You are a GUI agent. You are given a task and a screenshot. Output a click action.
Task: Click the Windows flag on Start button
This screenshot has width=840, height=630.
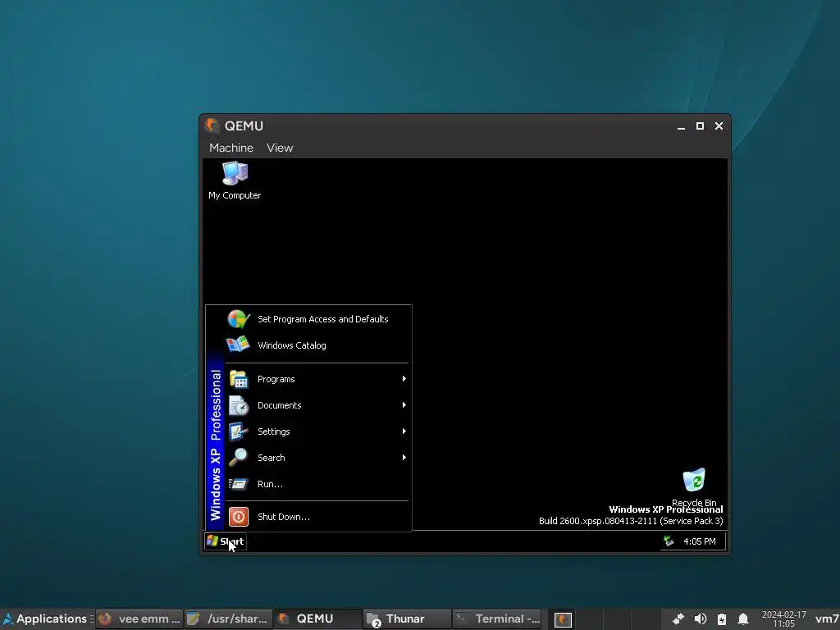(x=212, y=541)
